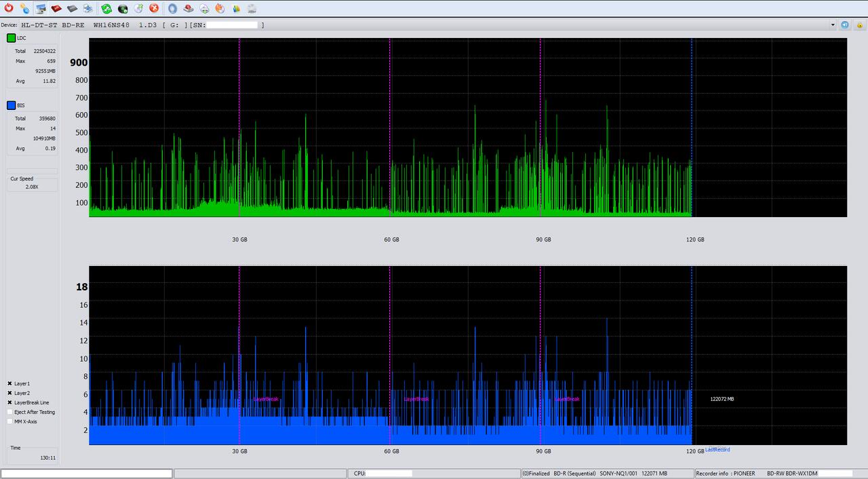Click LayerBreak label near 30 GB in BIS graph
Screen dimensions: 868x479
(266, 399)
